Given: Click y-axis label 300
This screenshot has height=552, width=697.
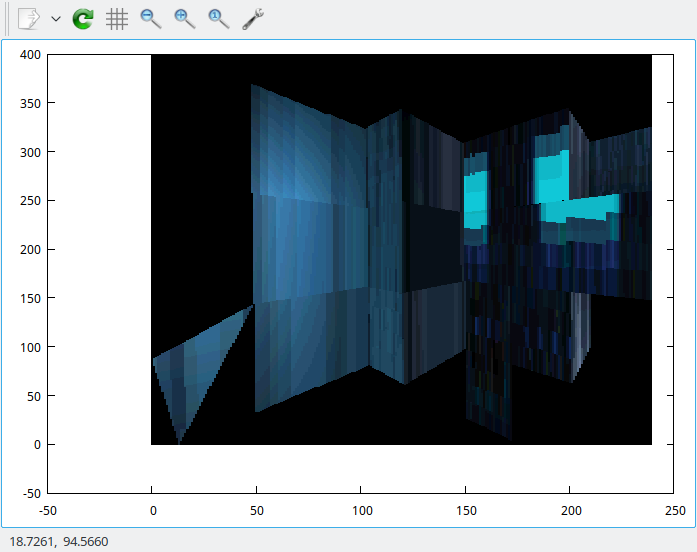Looking at the screenshot, I should (x=30, y=152).
